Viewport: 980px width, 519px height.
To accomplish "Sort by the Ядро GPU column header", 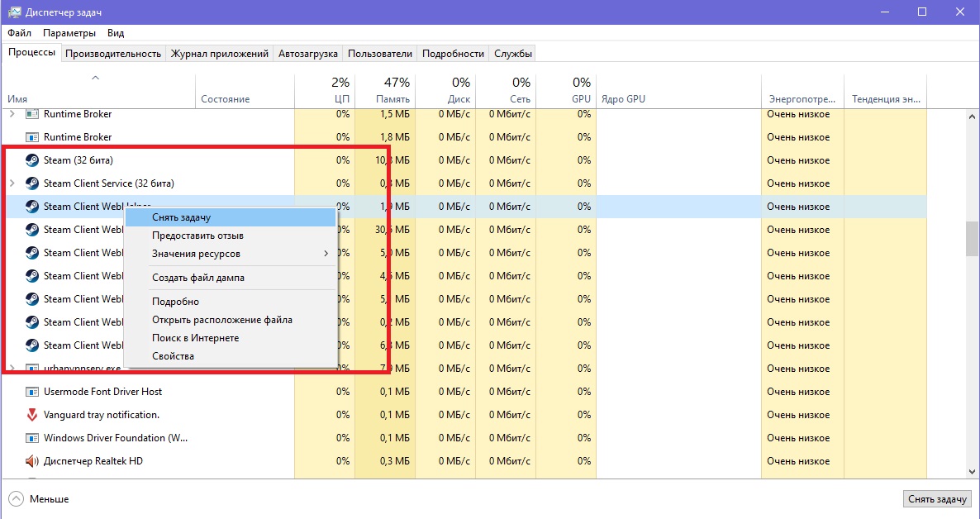I will pyautogui.click(x=678, y=91).
